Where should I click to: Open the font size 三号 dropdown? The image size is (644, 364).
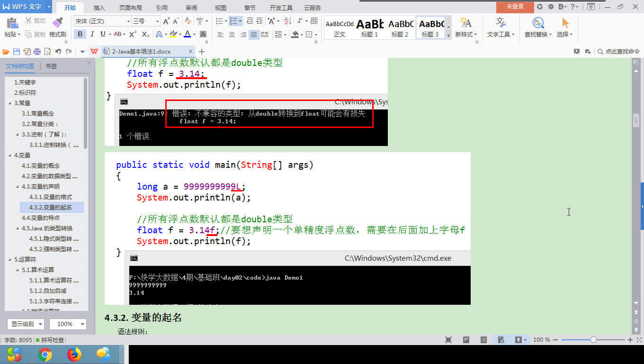click(x=158, y=21)
